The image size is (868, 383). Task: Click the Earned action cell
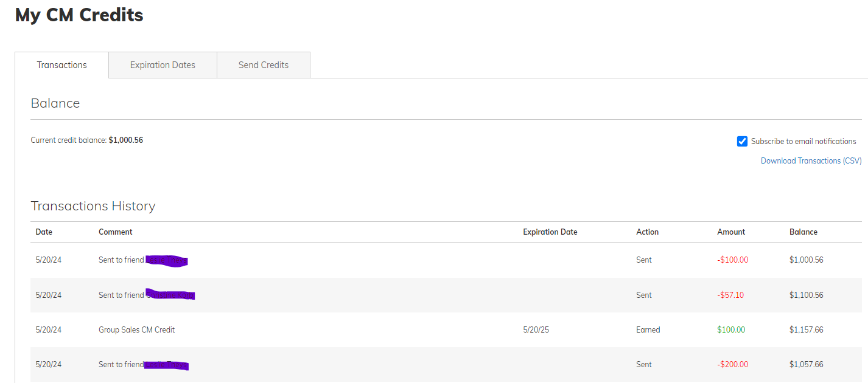coord(648,330)
